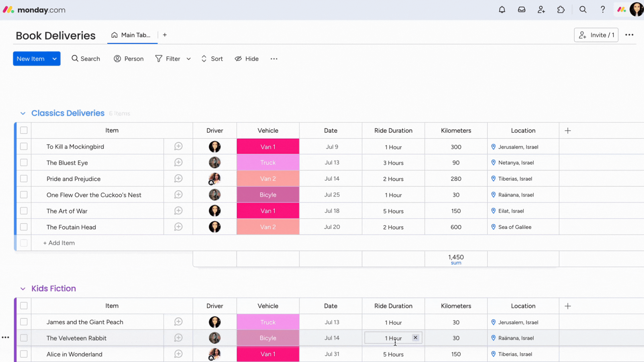
Task: Open the notifications bell
Action: [502, 9]
